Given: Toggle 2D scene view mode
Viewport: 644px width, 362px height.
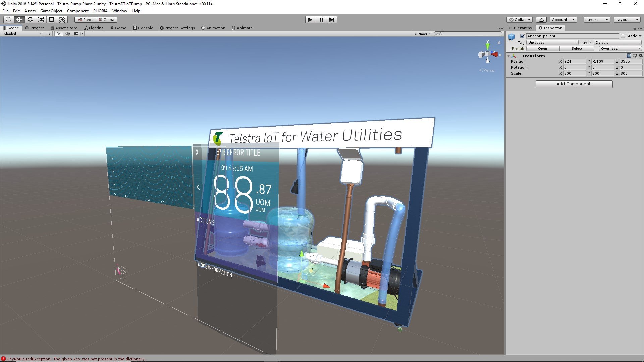Looking at the screenshot, I should coord(48,34).
